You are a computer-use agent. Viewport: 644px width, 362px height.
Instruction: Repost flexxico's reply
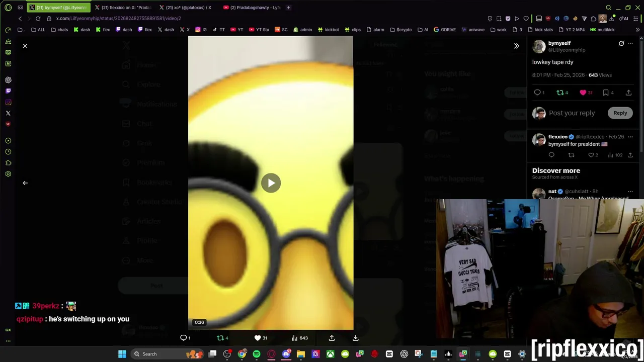(571, 155)
